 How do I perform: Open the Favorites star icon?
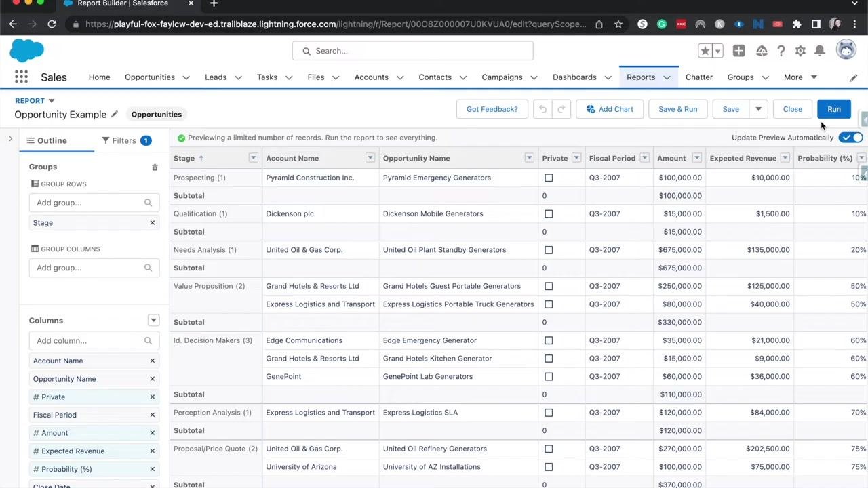(705, 51)
